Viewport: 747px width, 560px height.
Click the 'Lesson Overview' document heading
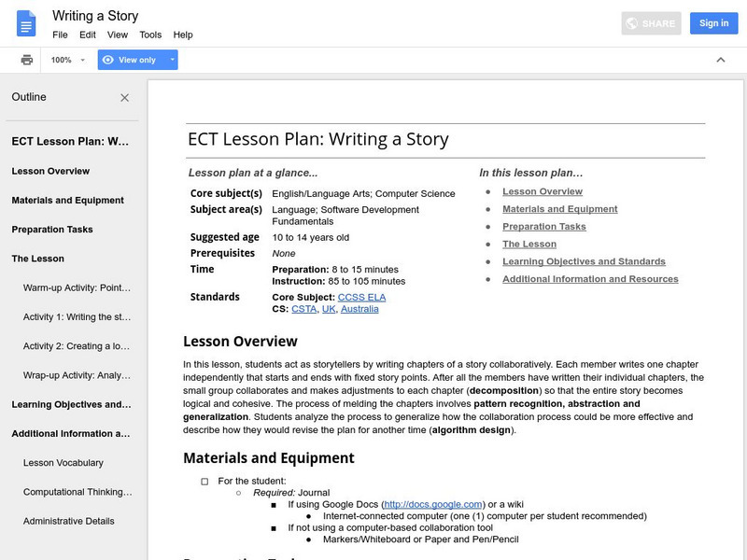pos(240,342)
